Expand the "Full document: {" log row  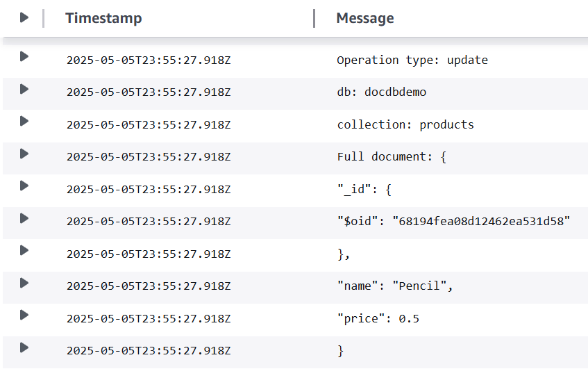point(24,154)
